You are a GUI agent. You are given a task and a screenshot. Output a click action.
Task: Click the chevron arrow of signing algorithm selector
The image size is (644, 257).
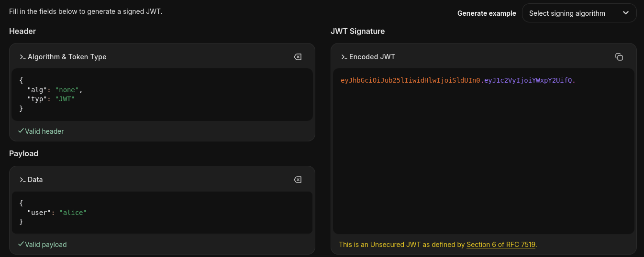tap(626, 13)
